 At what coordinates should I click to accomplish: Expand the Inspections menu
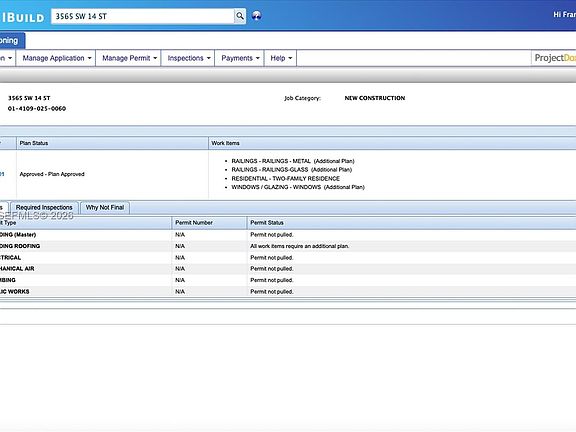[x=188, y=58]
